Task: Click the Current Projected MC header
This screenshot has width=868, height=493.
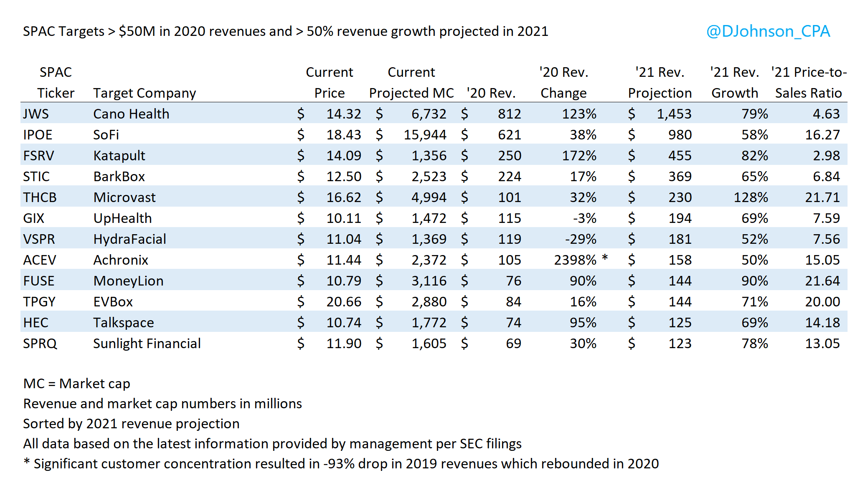Action: coord(411,83)
